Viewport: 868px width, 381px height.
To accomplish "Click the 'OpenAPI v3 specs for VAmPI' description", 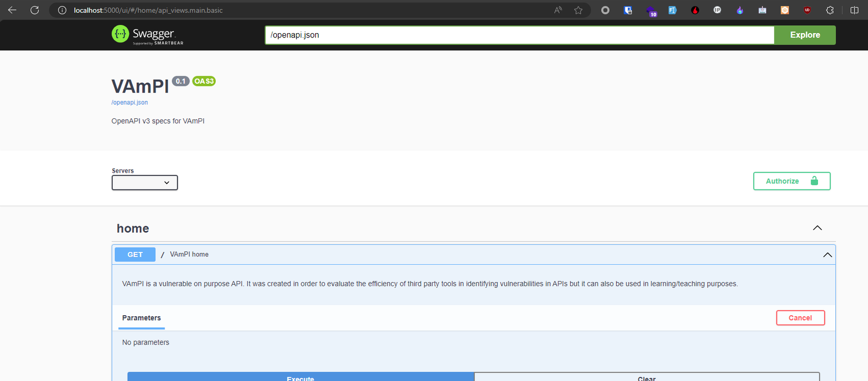I will click(x=158, y=121).
